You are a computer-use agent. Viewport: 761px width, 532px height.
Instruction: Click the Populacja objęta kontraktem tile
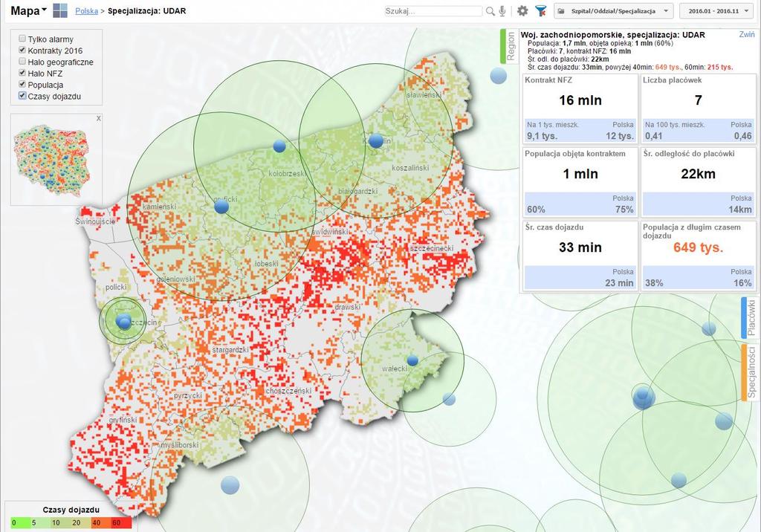(580, 182)
